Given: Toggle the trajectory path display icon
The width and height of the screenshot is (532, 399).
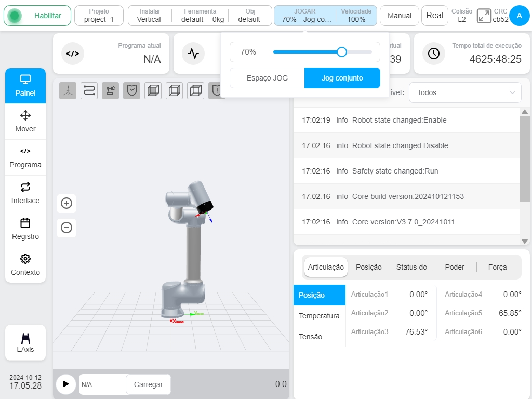Looking at the screenshot, I should (x=89, y=90).
